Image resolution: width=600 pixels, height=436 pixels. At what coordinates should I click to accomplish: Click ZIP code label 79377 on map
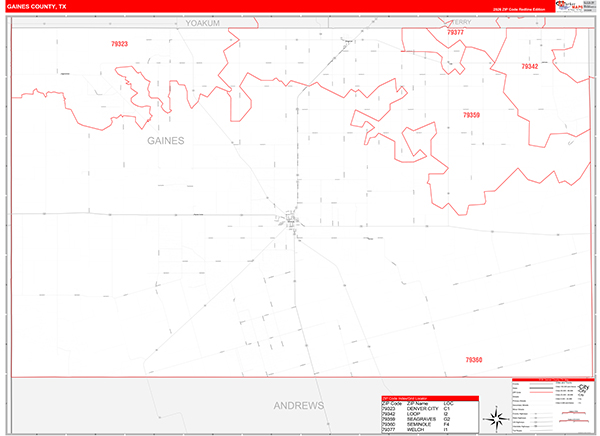coord(455,33)
